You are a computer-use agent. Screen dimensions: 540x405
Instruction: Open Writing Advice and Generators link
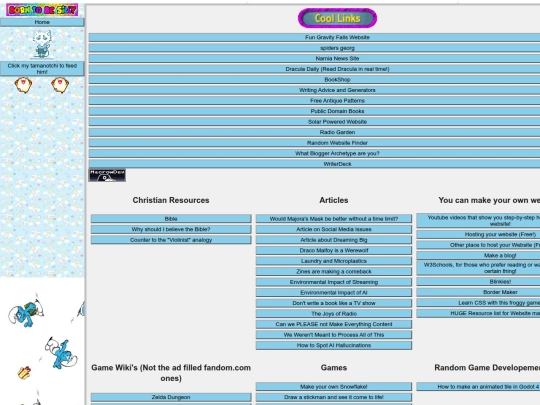[x=314, y=90]
